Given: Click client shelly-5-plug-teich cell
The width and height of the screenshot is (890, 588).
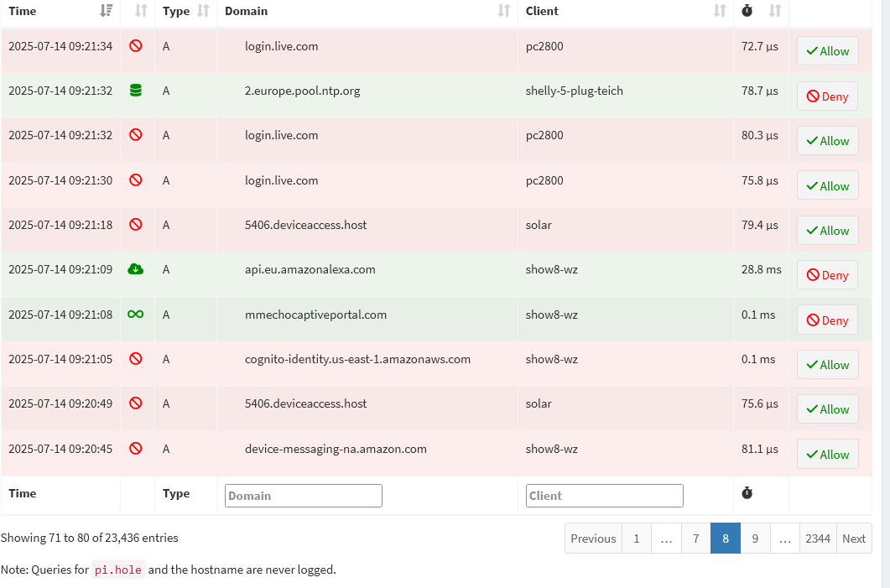Looking at the screenshot, I should 575,91.
